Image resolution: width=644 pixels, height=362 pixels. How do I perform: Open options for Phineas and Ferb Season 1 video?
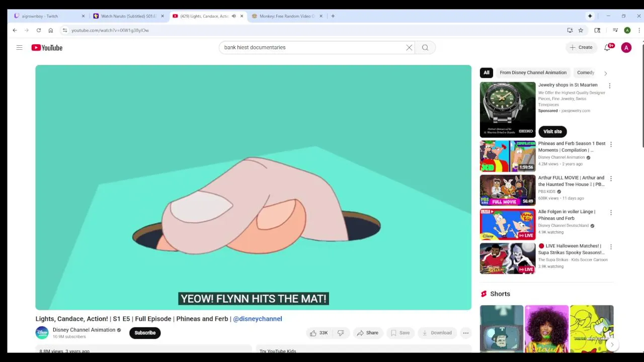pos(611,144)
